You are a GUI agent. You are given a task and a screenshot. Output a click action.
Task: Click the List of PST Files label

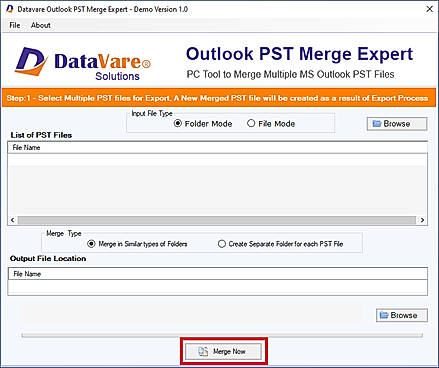[x=41, y=135]
